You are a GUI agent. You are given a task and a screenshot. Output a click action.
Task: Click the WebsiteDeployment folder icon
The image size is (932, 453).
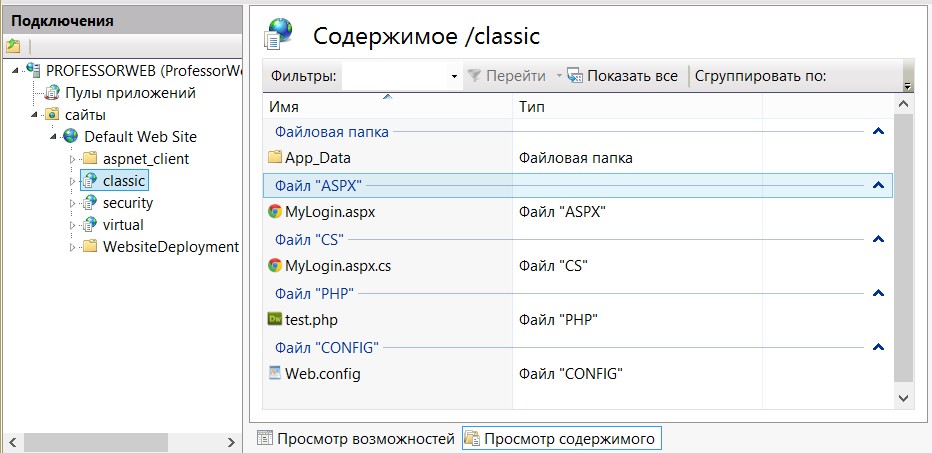(89, 246)
